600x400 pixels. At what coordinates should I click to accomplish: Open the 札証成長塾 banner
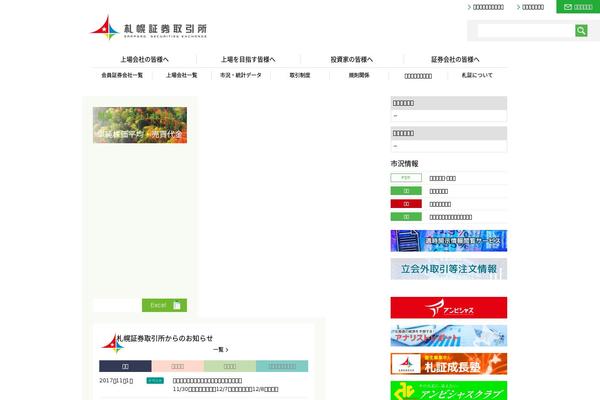449,364
